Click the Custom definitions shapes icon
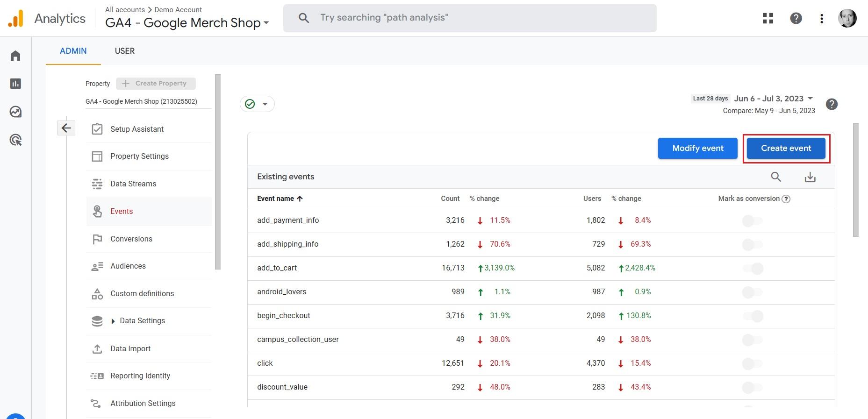This screenshot has width=868, height=419. [x=97, y=294]
